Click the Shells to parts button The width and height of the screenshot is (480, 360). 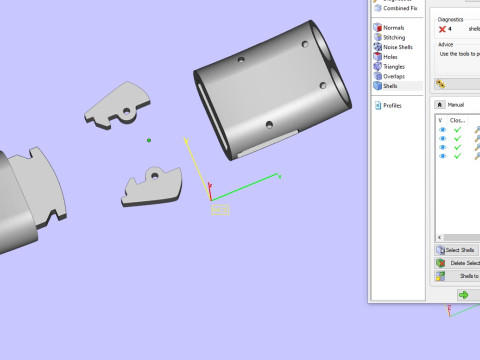point(457,276)
